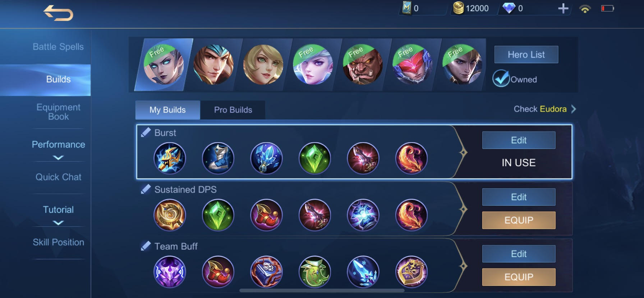This screenshot has width=644, height=298.
Task: Open Check Eudora arrow link
Action: pyautogui.click(x=574, y=109)
